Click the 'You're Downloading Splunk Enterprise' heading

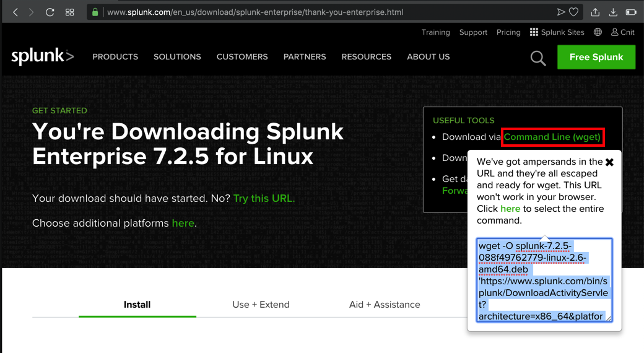pos(188,144)
